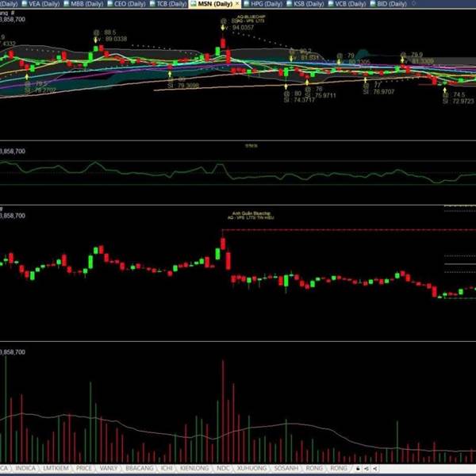Viewport: 476px width, 476px height.
Task: Open the MBB (Daily) chart tab
Action: point(83,4)
